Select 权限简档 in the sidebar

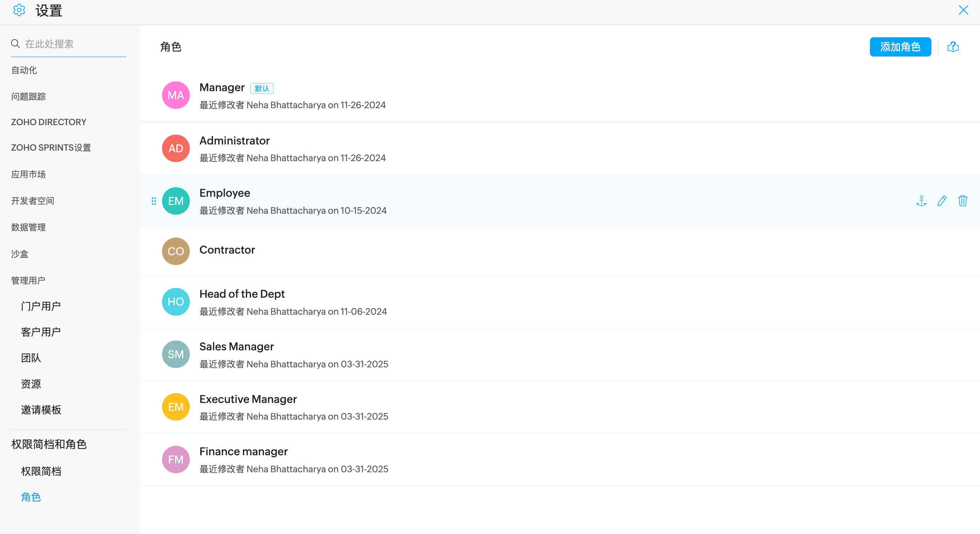pos(41,471)
